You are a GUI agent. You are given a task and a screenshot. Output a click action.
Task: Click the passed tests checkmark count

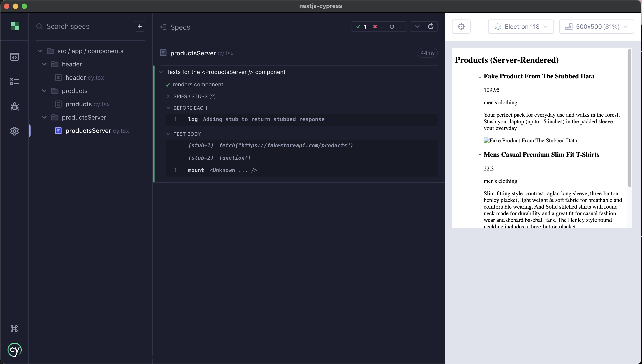click(361, 27)
